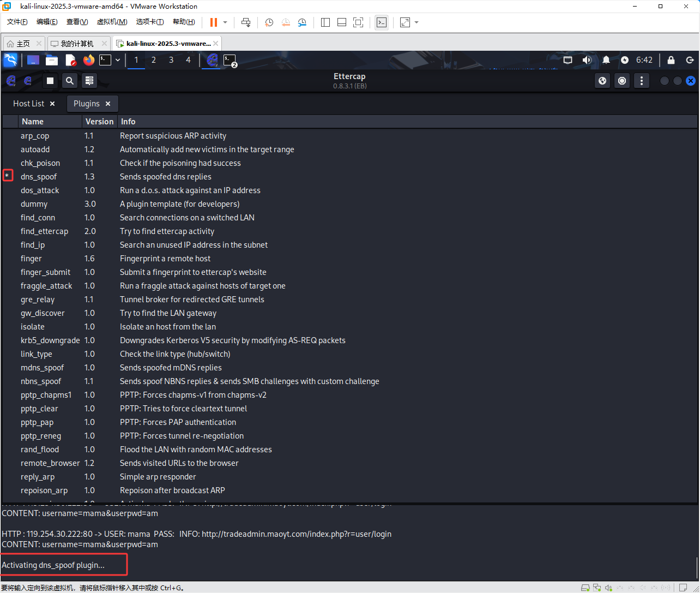Switch to the 主页 VMware tab

pyautogui.click(x=23, y=44)
